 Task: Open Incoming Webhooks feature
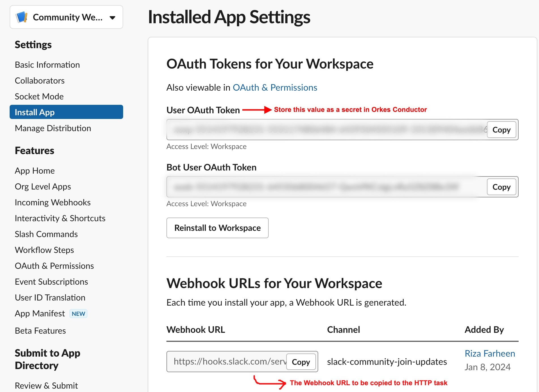tap(52, 202)
